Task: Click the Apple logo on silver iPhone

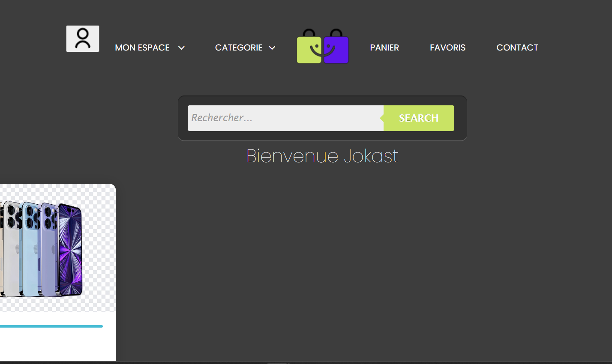Action: click(x=16, y=249)
